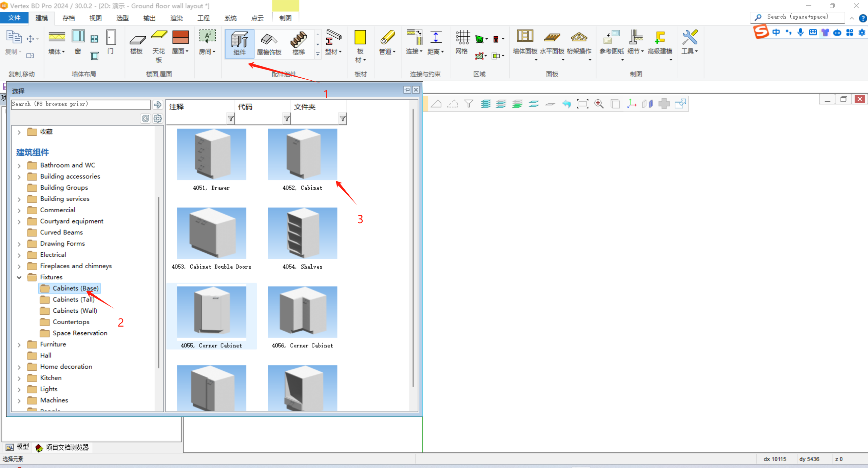Select the 4052 Cabinet component thumbnail
Image resolution: width=868 pixels, height=468 pixels.
click(x=302, y=154)
